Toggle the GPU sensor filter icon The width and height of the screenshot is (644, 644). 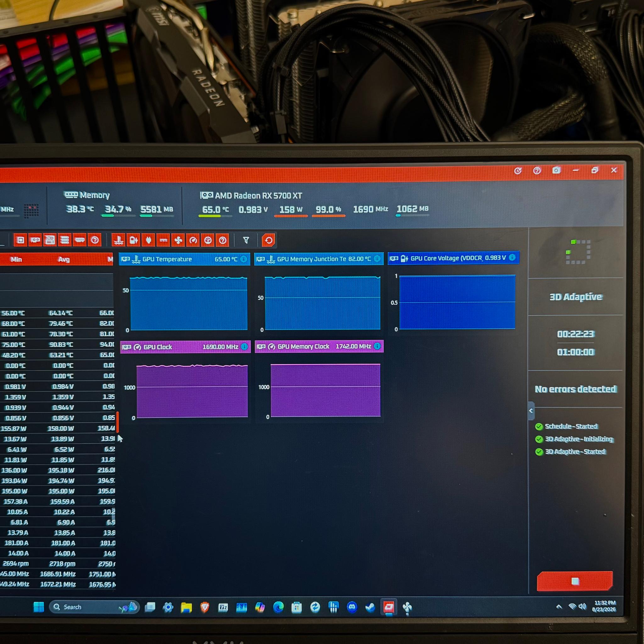(x=35, y=240)
